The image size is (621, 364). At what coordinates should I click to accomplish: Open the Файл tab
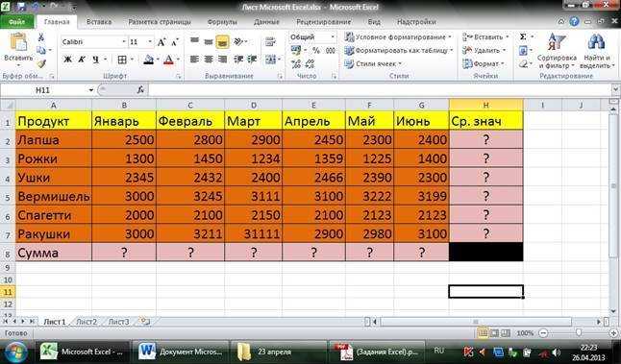[x=16, y=22]
